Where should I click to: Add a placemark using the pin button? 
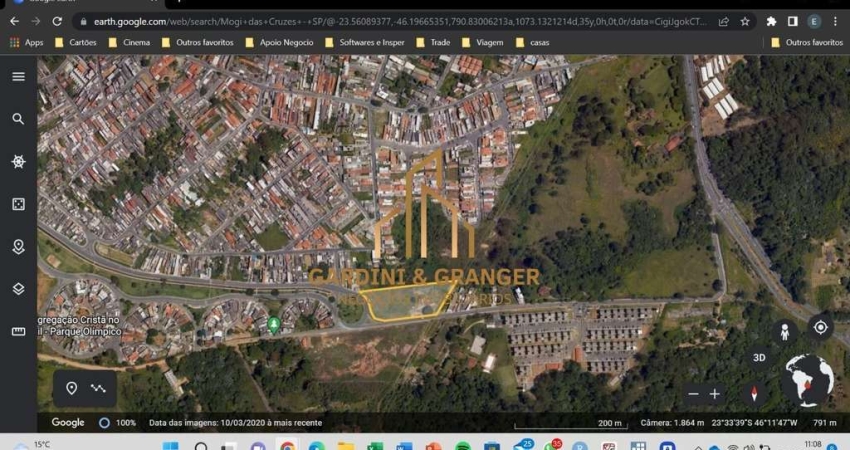[x=71, y=388]
